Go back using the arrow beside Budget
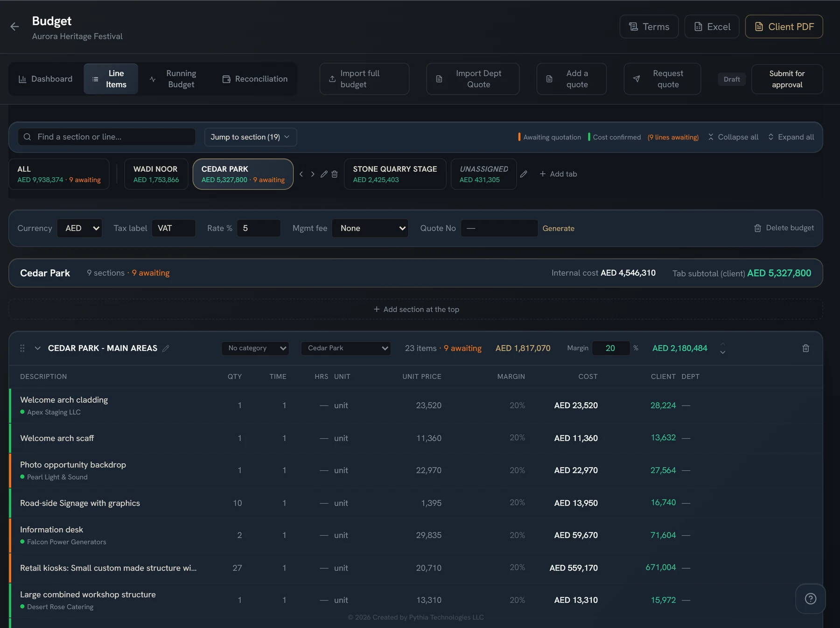840x628 pixels. point(14,27)
